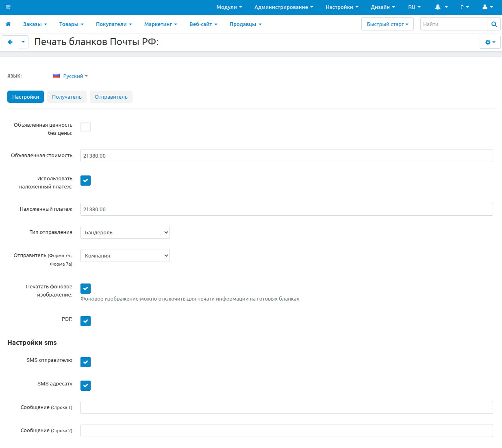Expand the Русский language dropdown
Screen dimensions: 502x448
point(76,76)
